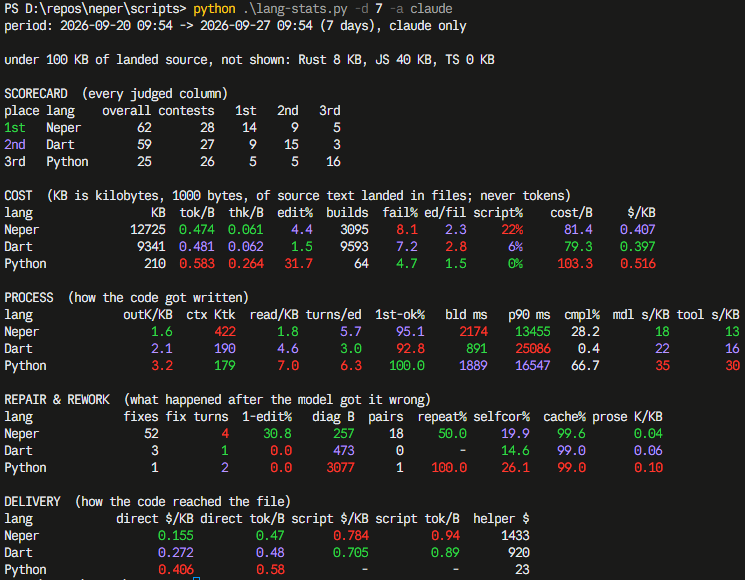This screenshot has height=580, width=745.
Task: Click Dart's KB value '9341'
Action: pyautogui.click(x=152, y=247)
